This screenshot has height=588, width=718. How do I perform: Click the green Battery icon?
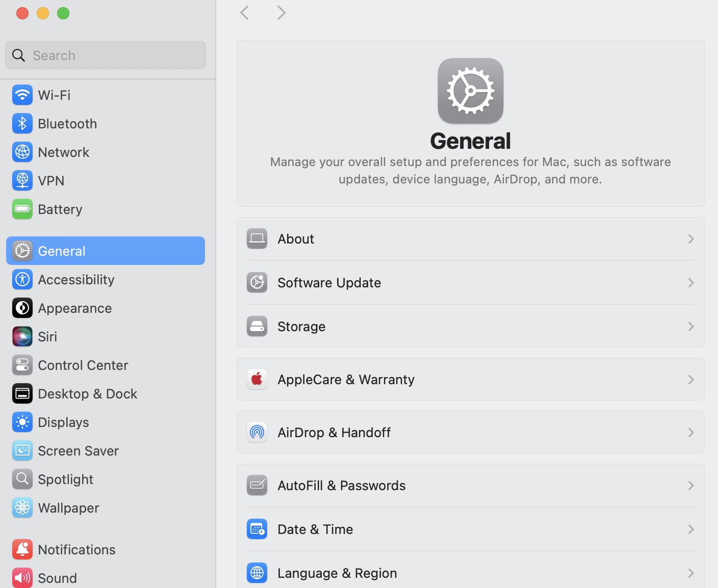22,209
